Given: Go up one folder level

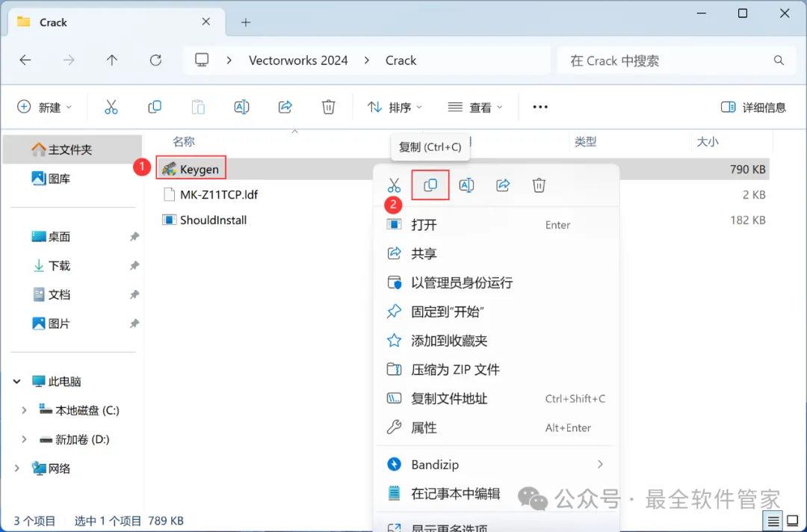Looking at the screenshot, I should [111, 61].
